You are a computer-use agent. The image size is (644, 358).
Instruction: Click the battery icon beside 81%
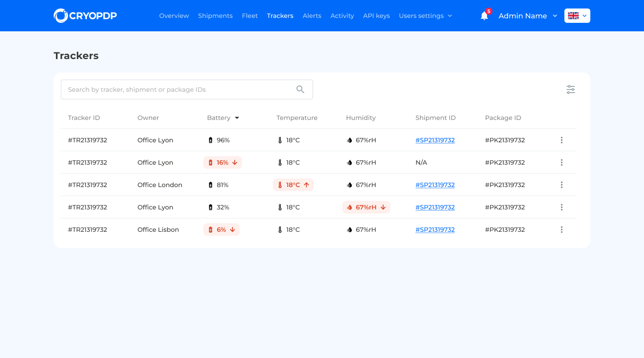pyautogui.click(x=211, y=185)
